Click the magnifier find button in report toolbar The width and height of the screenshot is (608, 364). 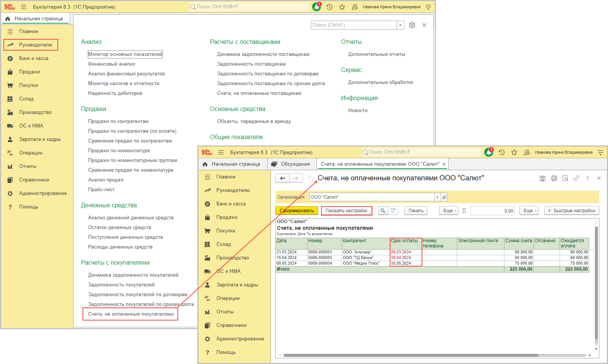click(x=383, y=211)
